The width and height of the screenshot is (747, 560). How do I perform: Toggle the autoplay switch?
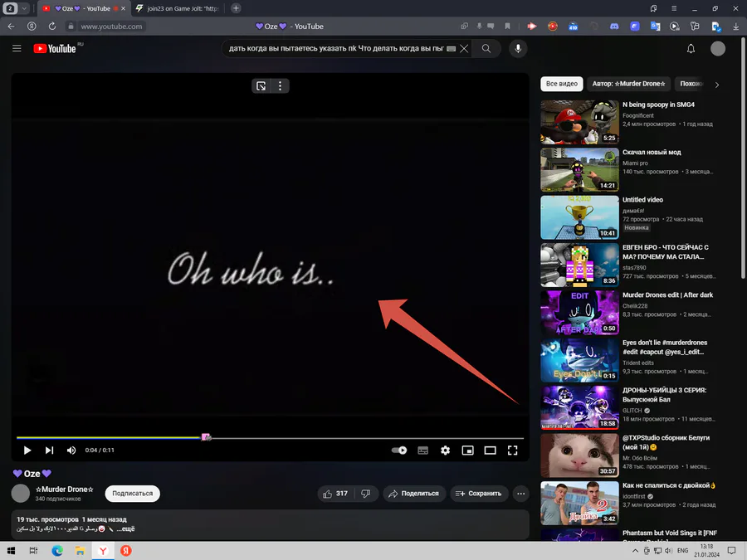pos(398,450)
